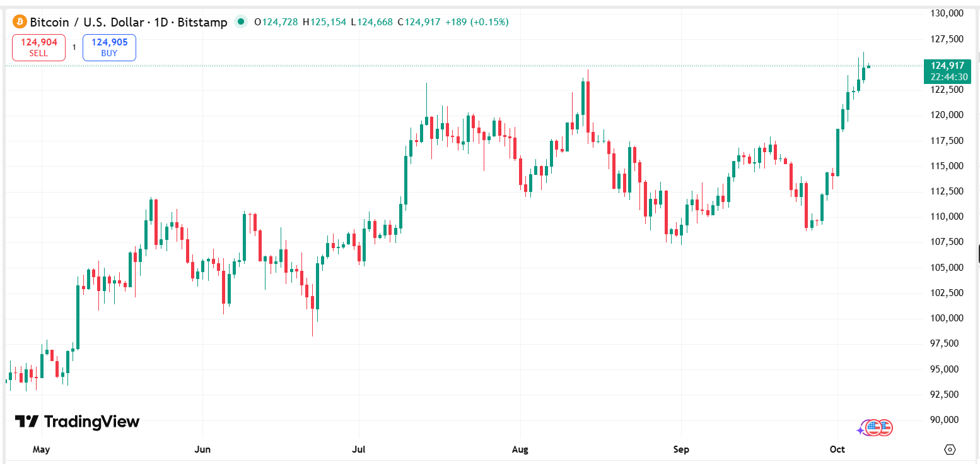Click the rear US flag event icon
Viewport: 980px width, 464px height.
point(886,428)
